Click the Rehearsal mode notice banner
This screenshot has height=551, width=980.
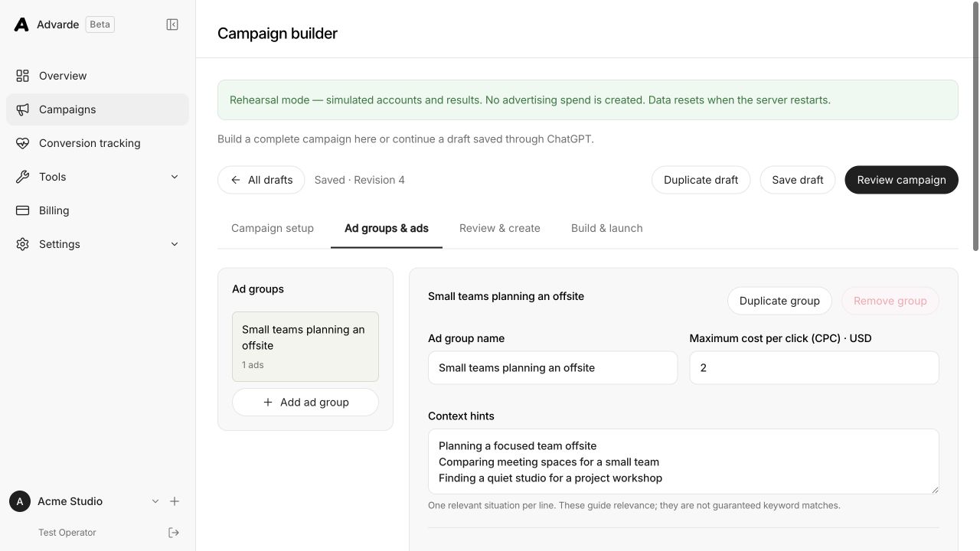tap(588, 100)
